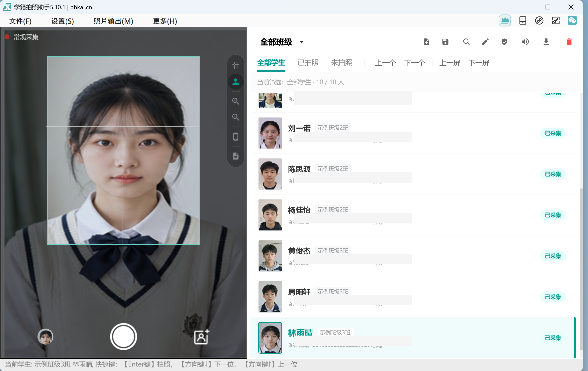Click the 下一个 next student button
The width and height of the screenshot is (588, 371).
[x=414, y=63]
